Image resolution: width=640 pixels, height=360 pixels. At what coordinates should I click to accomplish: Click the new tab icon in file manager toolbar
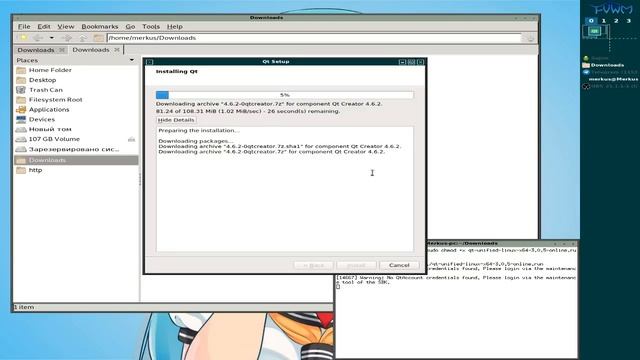[x=23, y=38]
